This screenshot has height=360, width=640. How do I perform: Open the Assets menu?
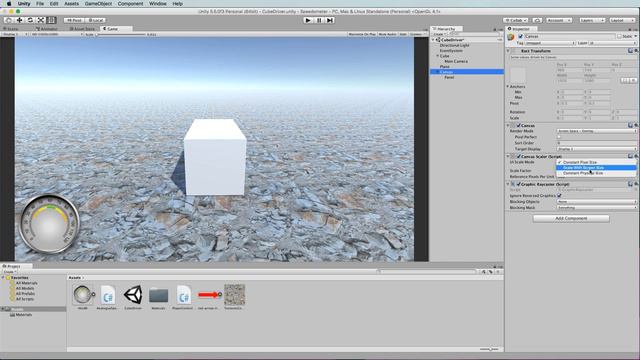71,4
